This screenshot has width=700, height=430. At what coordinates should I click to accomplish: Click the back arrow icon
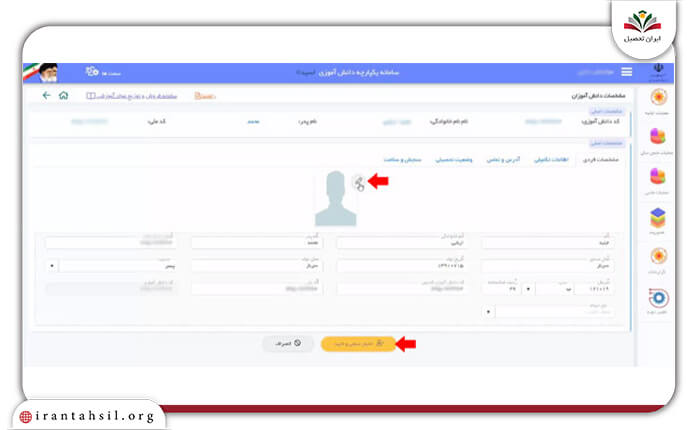46,95
